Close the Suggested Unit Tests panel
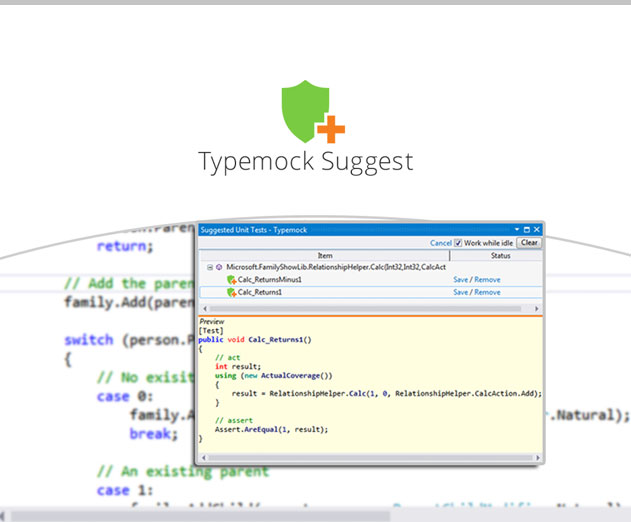This screenshot has width=631, height=522. [x=536, y=229]
